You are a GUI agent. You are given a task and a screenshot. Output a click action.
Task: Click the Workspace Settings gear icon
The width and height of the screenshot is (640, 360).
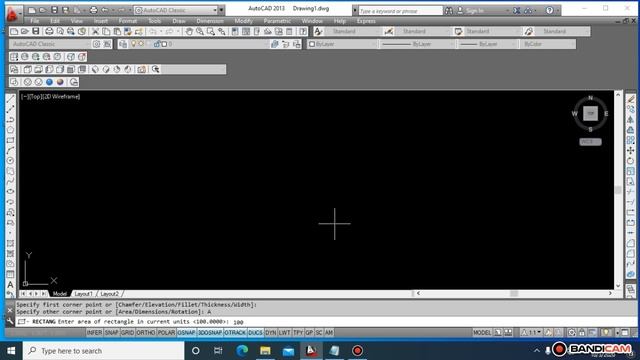(x=96, y=44)
